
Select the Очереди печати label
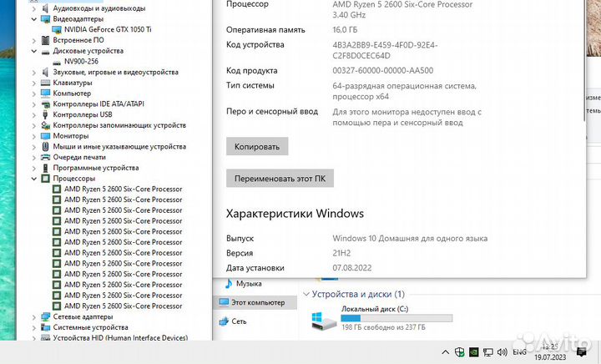(79, 157)
